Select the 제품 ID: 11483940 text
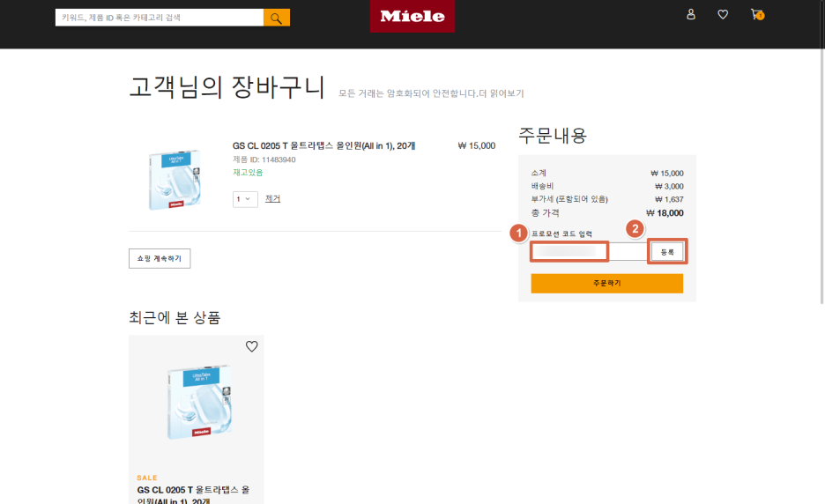The width and height of the screenshot is (825, 504). [264, 159]
